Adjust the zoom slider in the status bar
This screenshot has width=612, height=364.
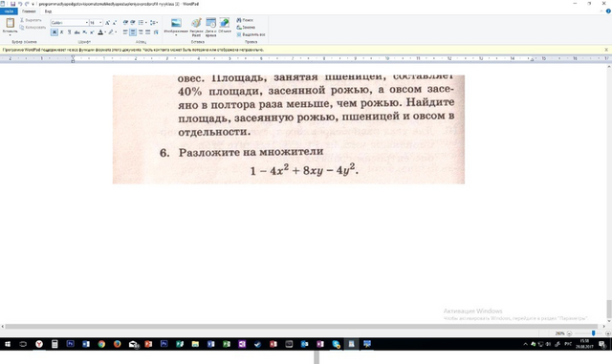[593, 333]
